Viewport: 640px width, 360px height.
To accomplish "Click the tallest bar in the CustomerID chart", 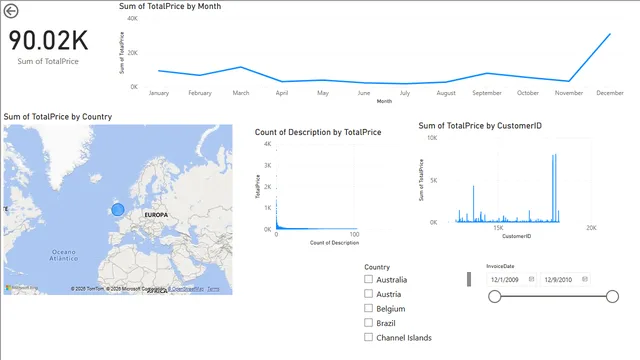I will pos(556,188).
